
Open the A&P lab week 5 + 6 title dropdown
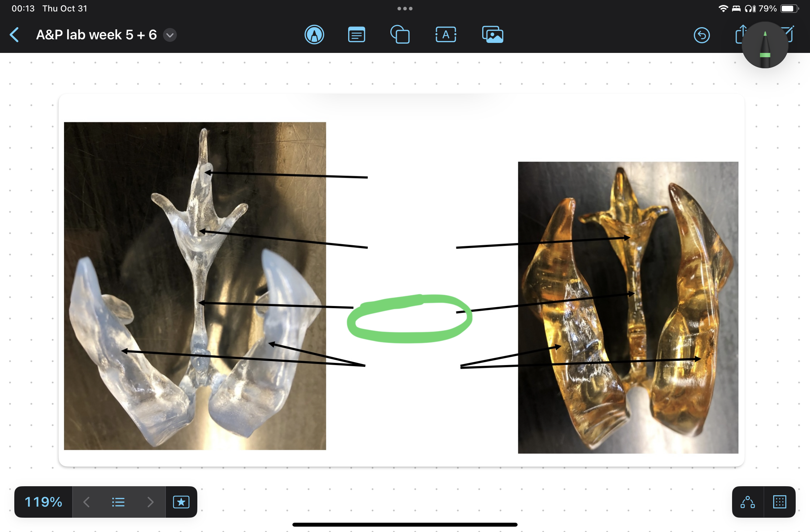(170, 35)
